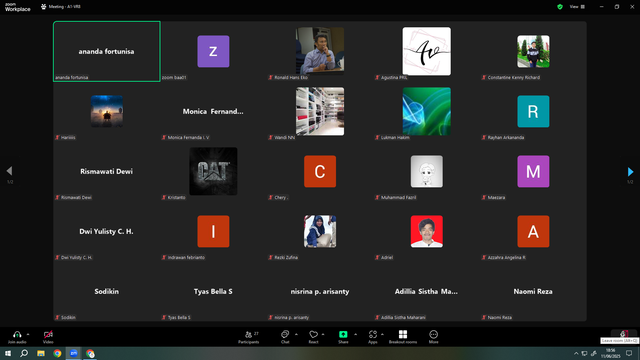The width and height of the screenshot is (640, 360).
Task: Select Monica Fernanda I.V tile
Action: pyautogui.click(x=213, y=111)
